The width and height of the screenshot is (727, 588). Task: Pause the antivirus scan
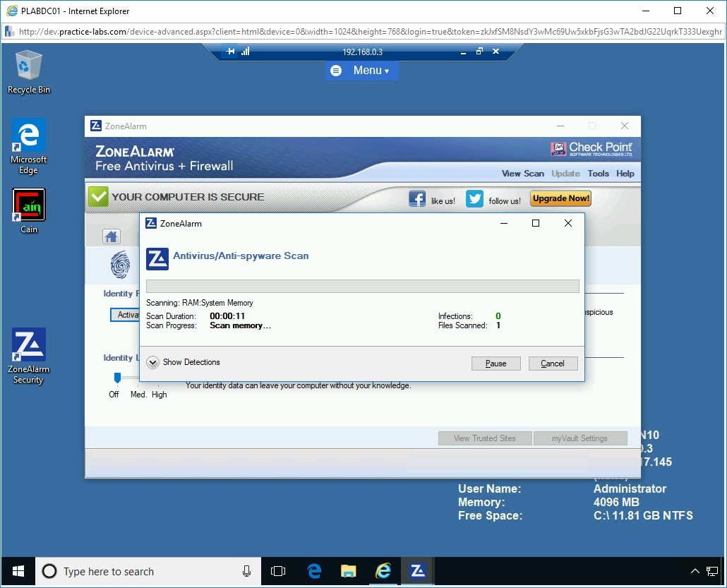tap(495, 363)
